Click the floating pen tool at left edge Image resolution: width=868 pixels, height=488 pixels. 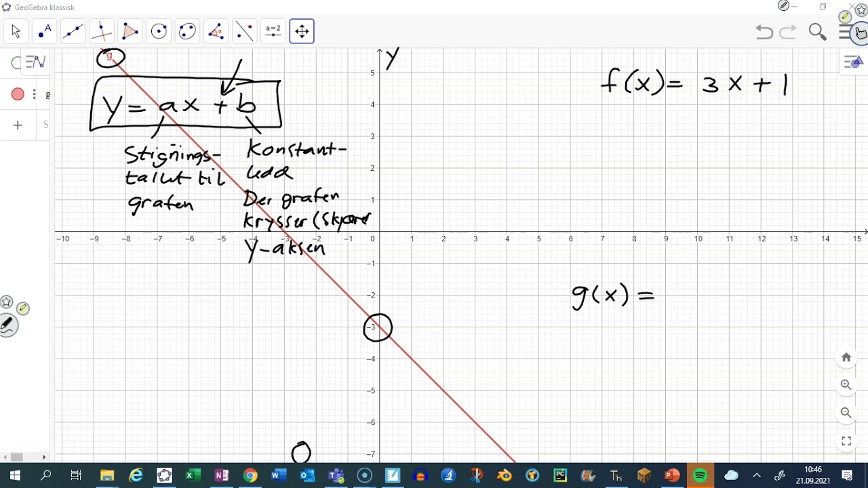(x=7, y=326)
